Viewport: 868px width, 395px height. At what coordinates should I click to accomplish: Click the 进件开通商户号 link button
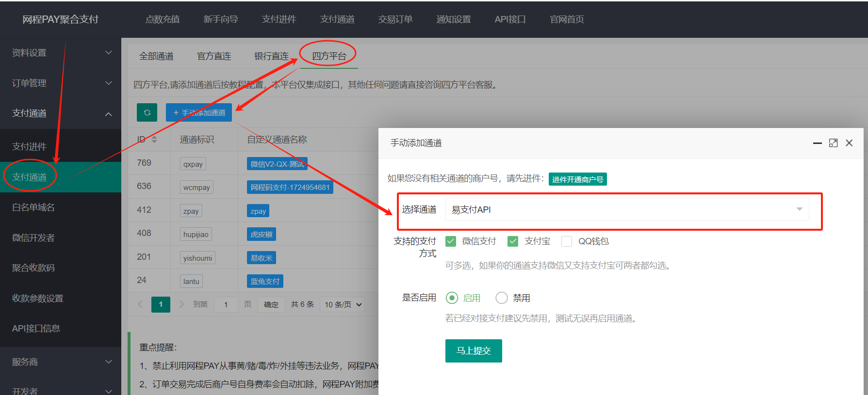coord(577,179)
